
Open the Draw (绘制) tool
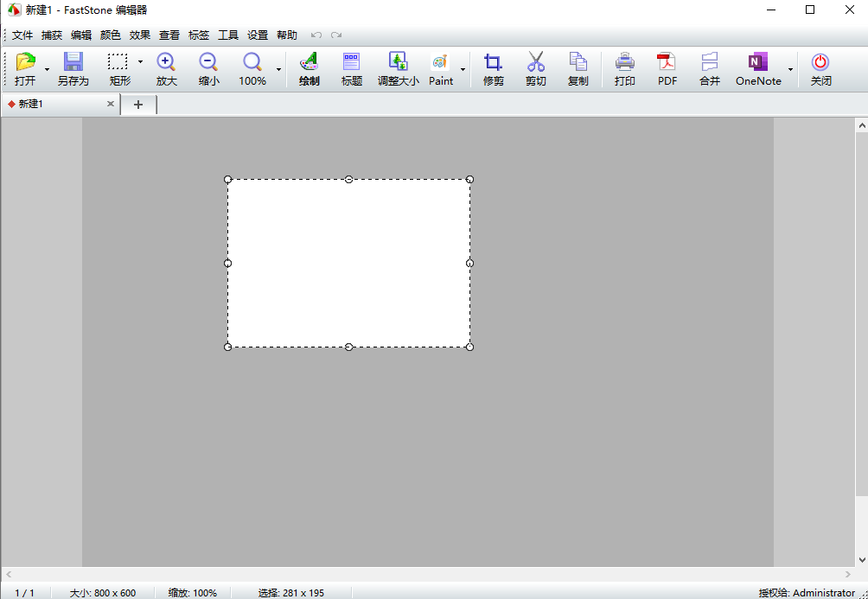(309, 61)
